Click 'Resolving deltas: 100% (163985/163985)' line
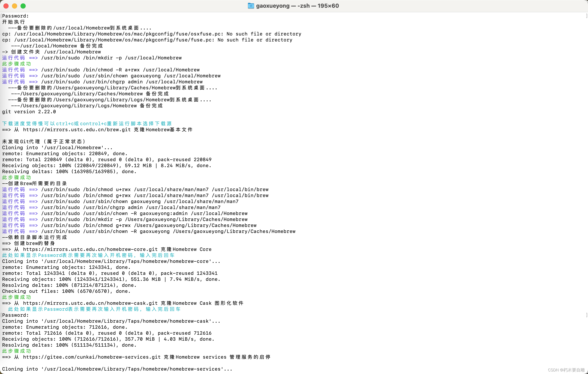 coord(69,171)
